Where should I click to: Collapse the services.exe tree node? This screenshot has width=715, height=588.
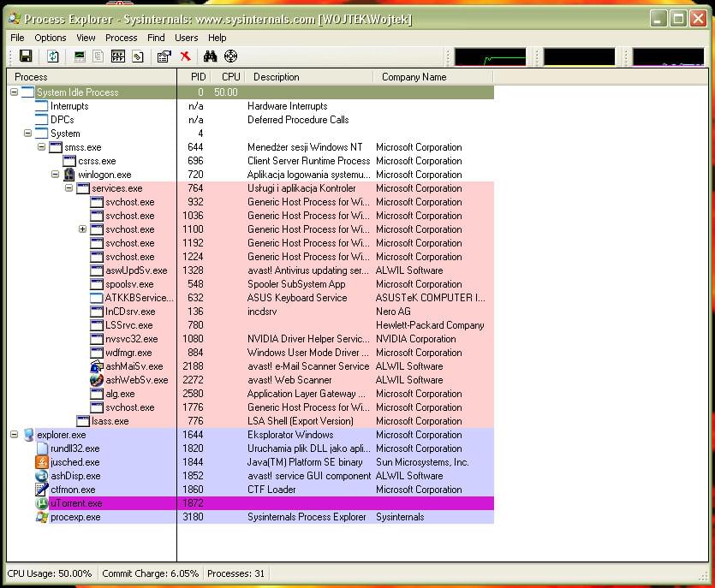click(x=69, y=187)
